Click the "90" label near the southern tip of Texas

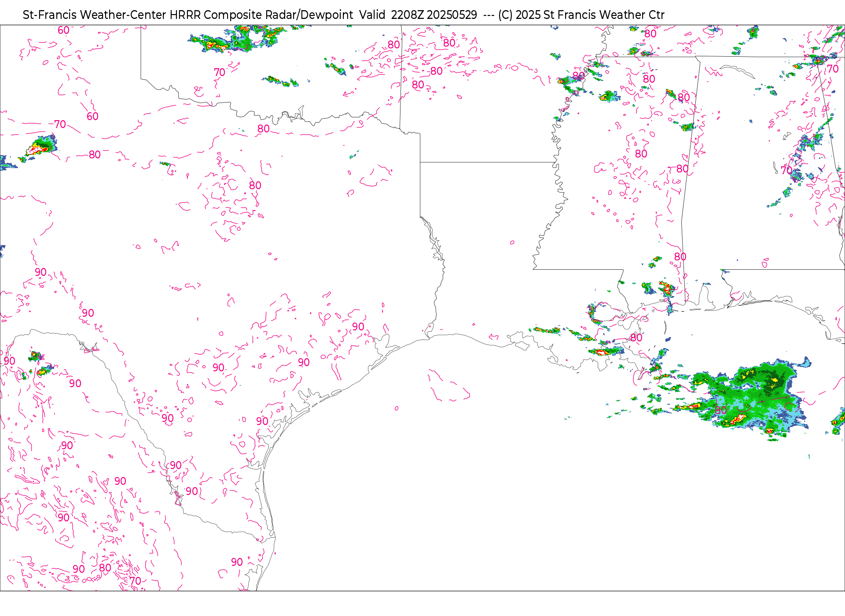[x=237, y=562]
